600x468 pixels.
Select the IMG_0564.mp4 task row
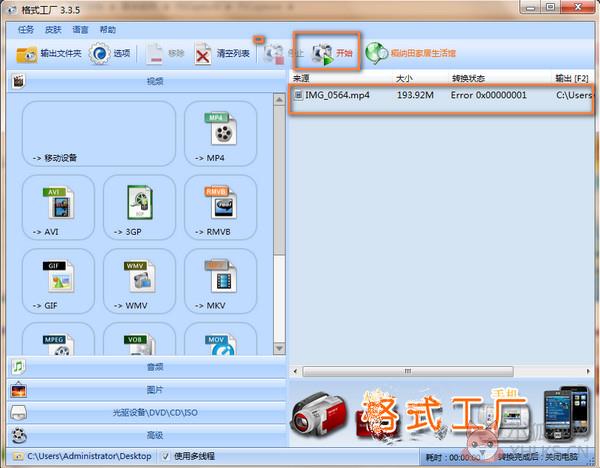441,95
